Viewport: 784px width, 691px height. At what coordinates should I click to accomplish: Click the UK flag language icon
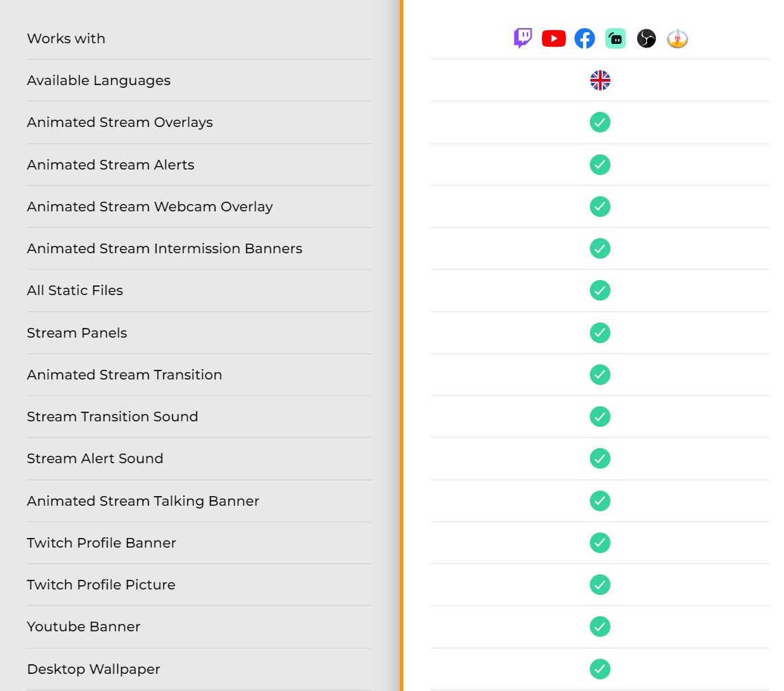[599, 80]
